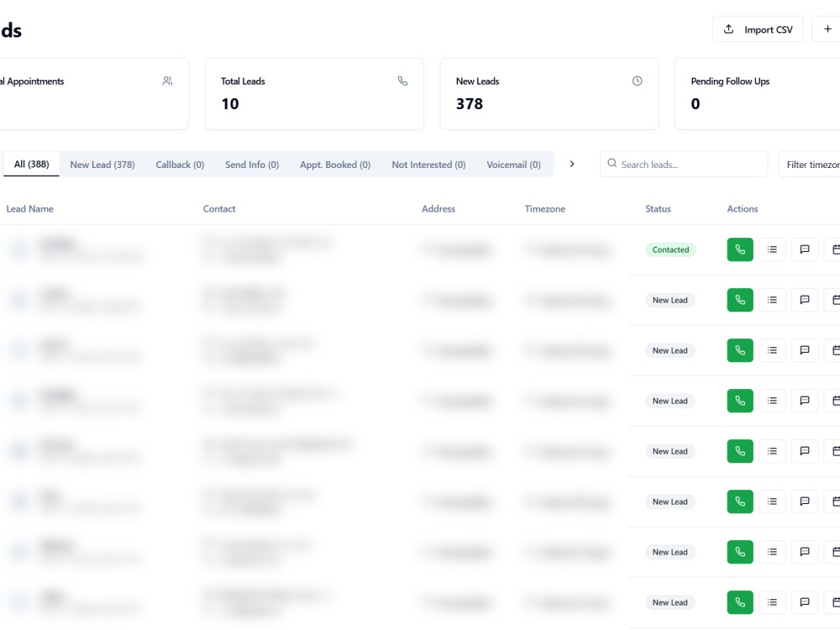
Task: Click the plus button beside Import CSV
Action: click(827, 29)
